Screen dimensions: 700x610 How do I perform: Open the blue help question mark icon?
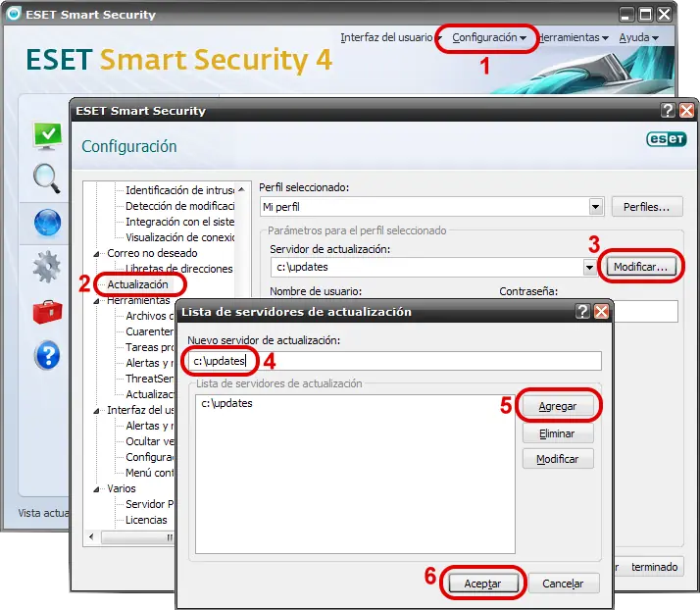pos(47,355)
